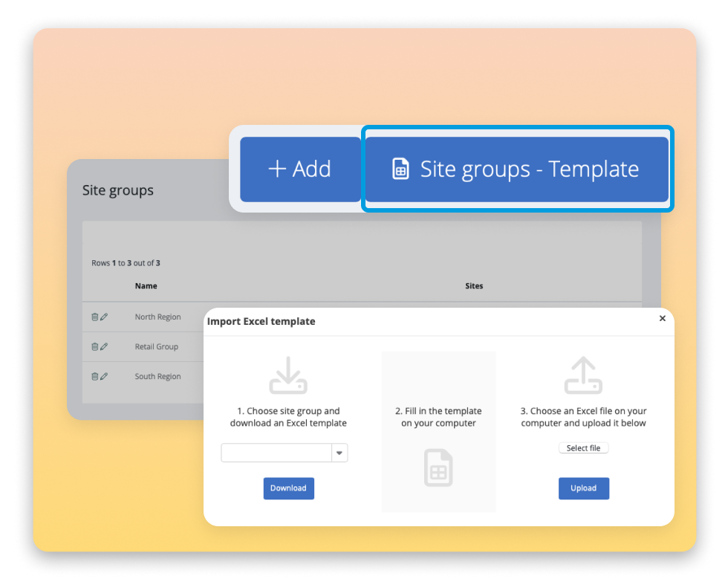Sort by the Sites column header
Screen dimensions: 728x579
coord(474,285)
